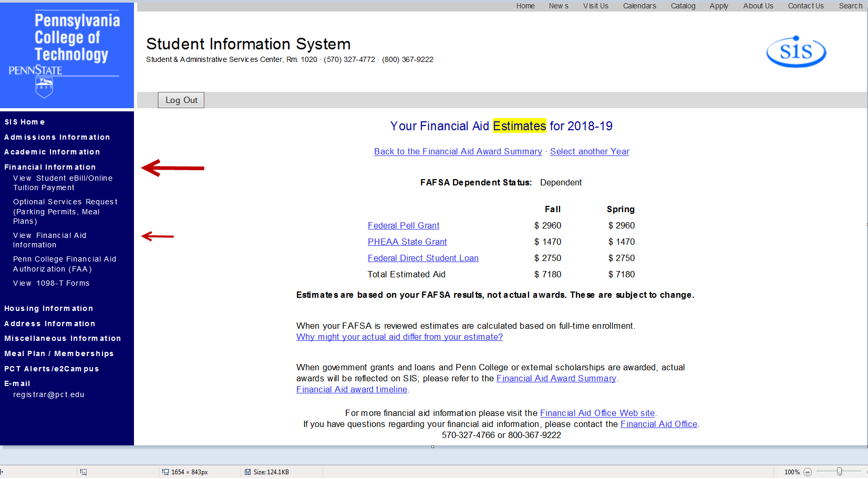Image resolution: width=868 pixels, height=479 pixels.
Task: Open the Calendars item in top navigation
Action: point(639,6)
